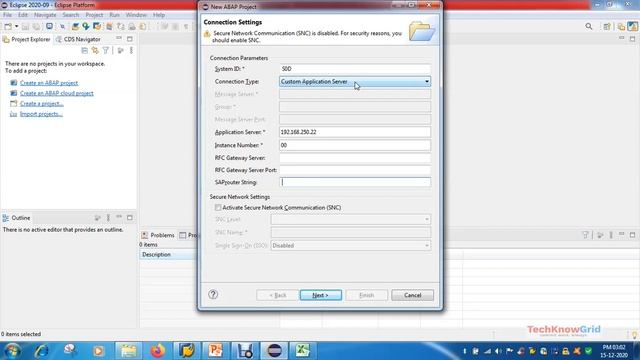Click the Problems view filter funnel icon
The image size is (640, 360).
pyautogui.click(x=585, y=235)
